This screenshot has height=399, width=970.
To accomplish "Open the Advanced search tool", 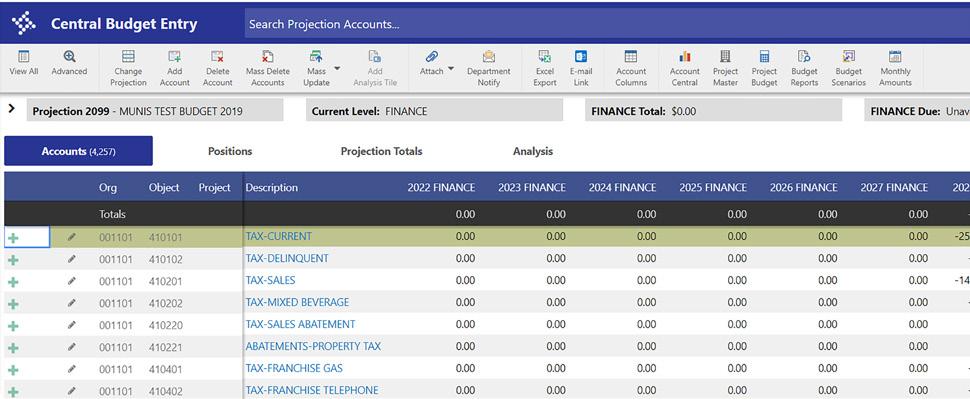I will click(x=69, y=57).
